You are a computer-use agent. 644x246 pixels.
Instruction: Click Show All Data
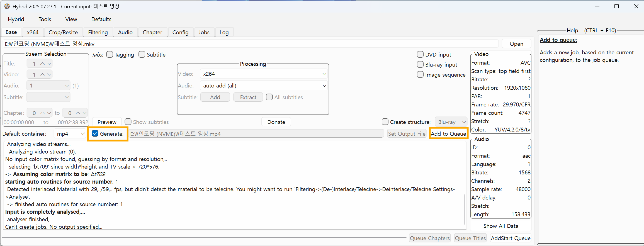(501, 226)
